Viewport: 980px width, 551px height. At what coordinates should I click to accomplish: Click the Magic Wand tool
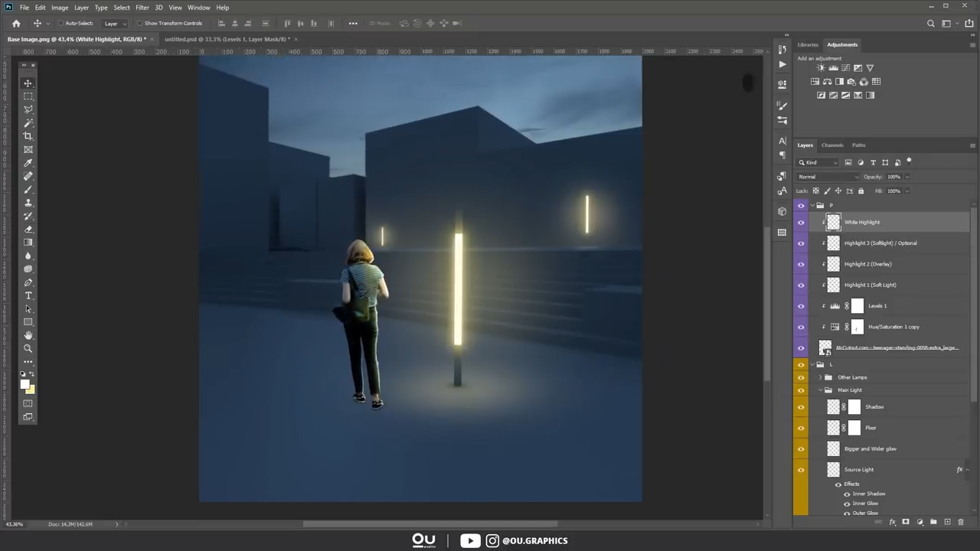click(x=28, y=123)
